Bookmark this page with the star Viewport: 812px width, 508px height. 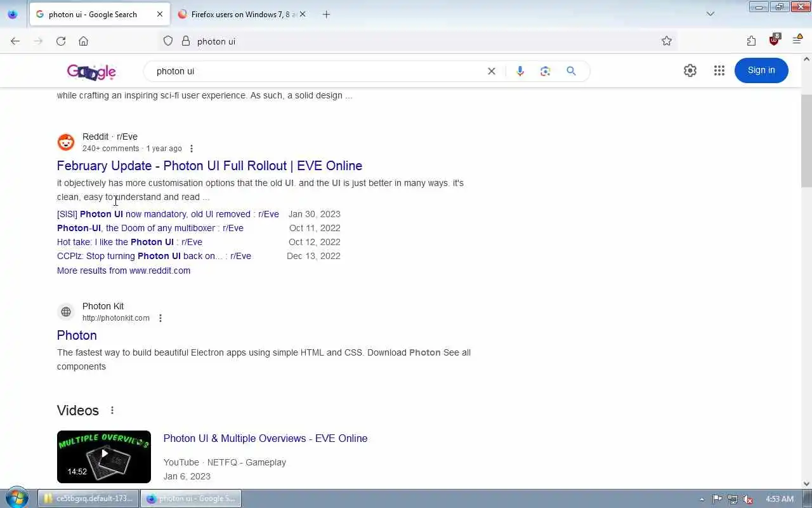[667, 41]
